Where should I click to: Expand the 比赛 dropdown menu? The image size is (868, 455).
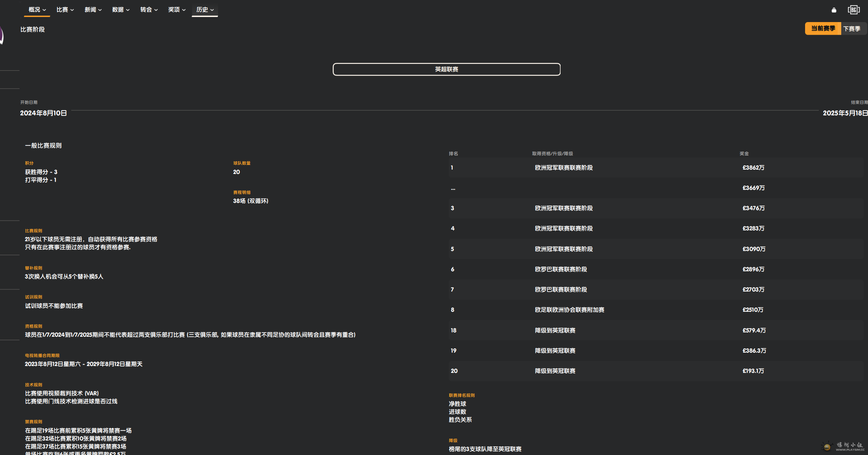[65, 10]
